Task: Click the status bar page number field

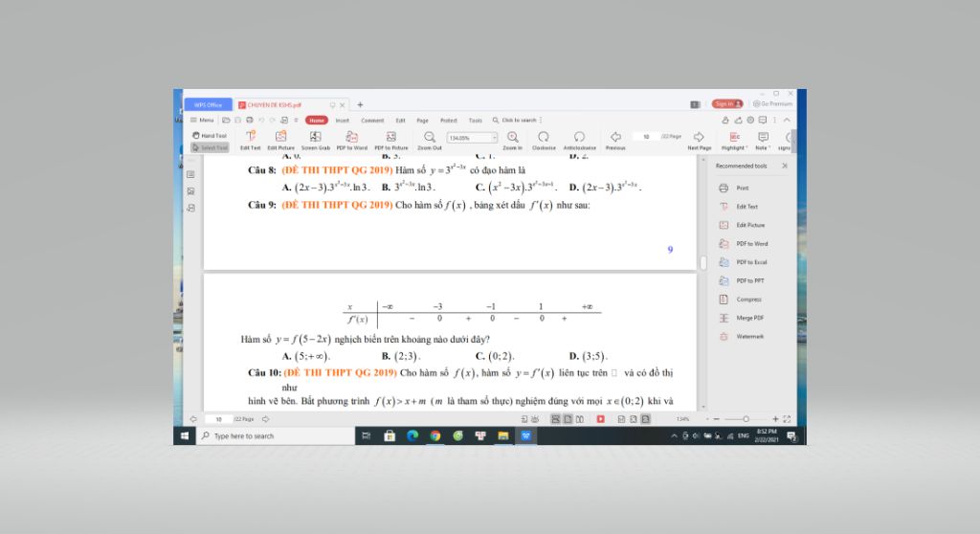Action: (x=219, y=419)
